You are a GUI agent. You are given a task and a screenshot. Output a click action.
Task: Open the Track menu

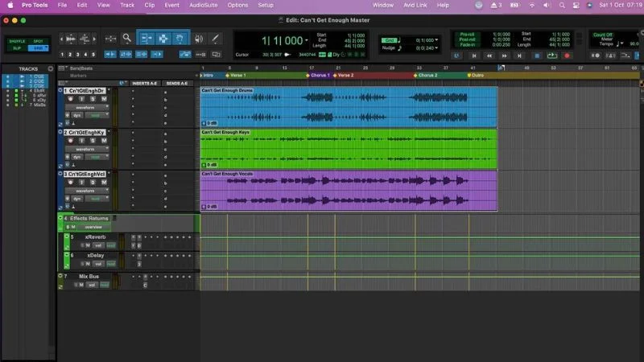[x=127, y=6]
